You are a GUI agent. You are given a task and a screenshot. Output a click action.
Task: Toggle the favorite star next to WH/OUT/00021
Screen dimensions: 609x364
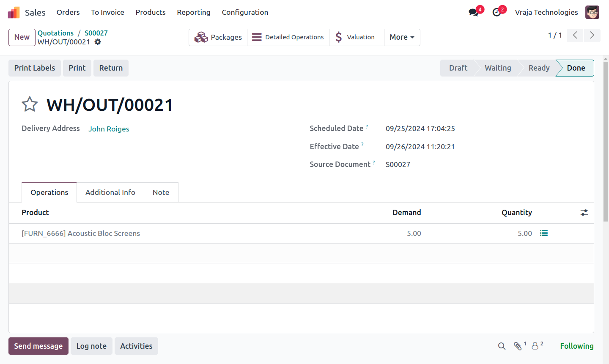pyautogui.click(x=30, y=104)
